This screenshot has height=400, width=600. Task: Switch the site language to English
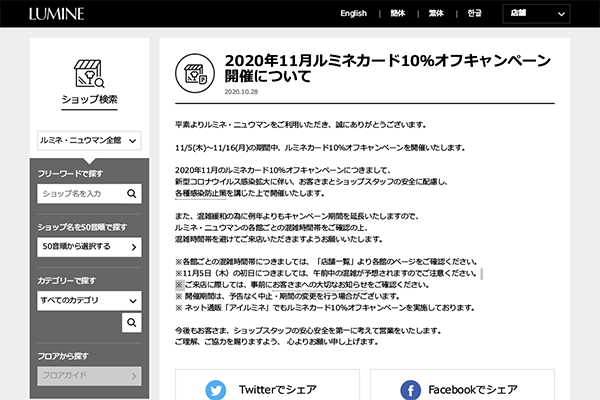[x=353, y=13]
